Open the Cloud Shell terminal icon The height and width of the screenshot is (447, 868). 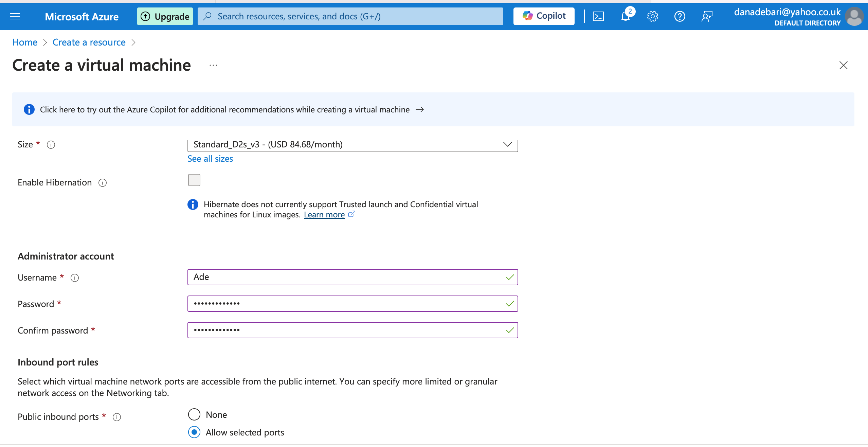[598, 16]
